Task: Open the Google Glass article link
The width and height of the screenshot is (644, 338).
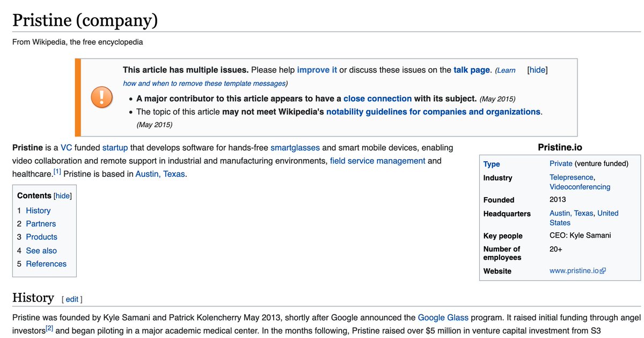Action: [443, 318]
